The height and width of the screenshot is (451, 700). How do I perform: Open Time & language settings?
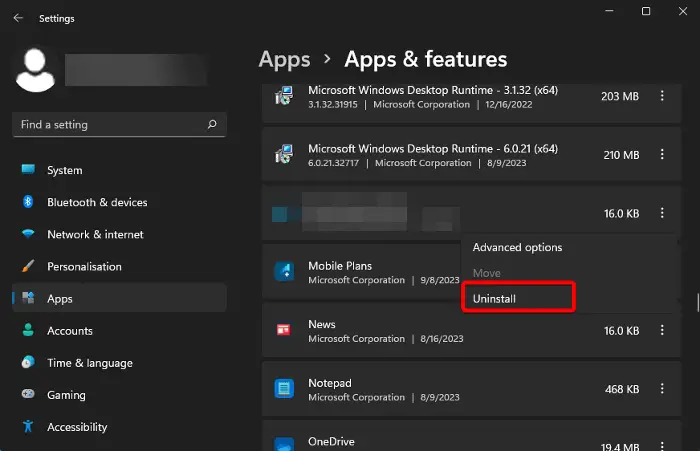pyautogui.click(x=119, y=363)
